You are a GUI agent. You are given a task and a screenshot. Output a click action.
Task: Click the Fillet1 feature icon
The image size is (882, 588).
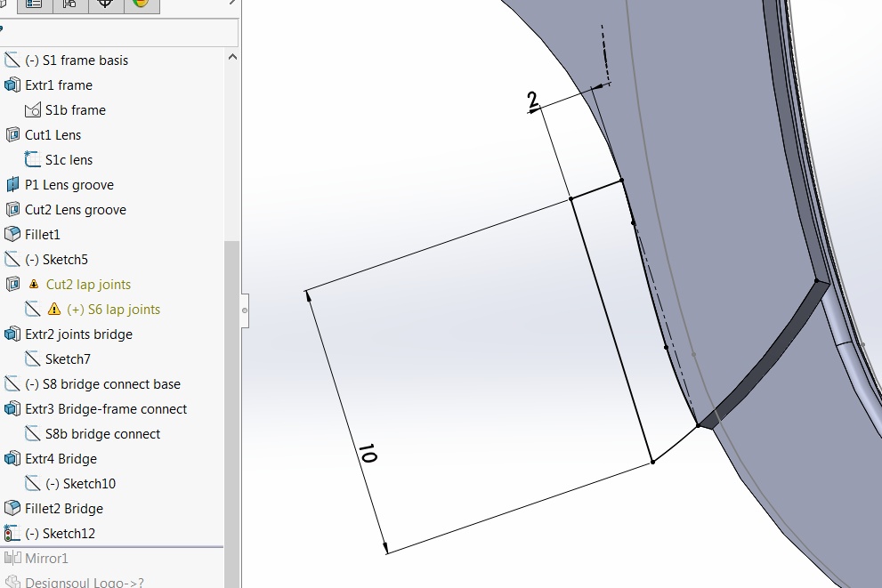(12, 235)
